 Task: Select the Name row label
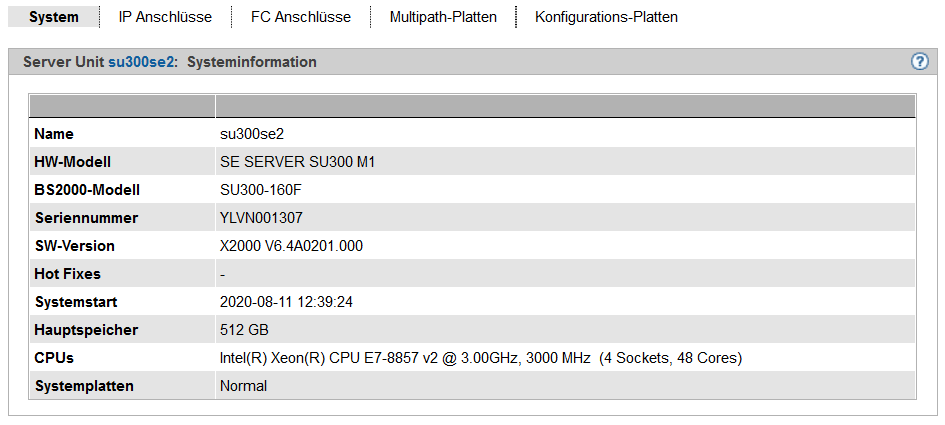(54, 134)
